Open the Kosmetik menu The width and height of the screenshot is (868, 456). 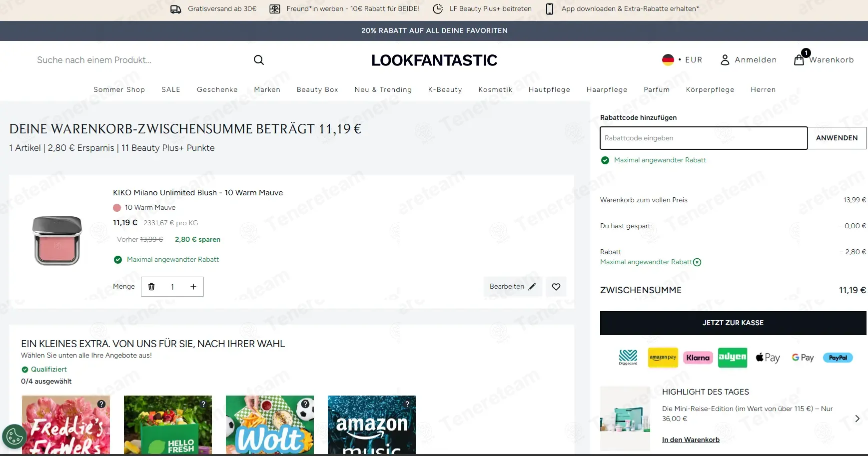pyautogui.click(x=495, y=89)
